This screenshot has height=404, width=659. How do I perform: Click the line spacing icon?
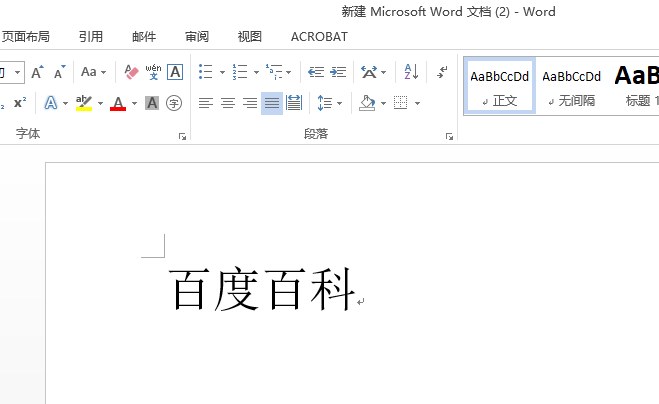tap(324, 103)
